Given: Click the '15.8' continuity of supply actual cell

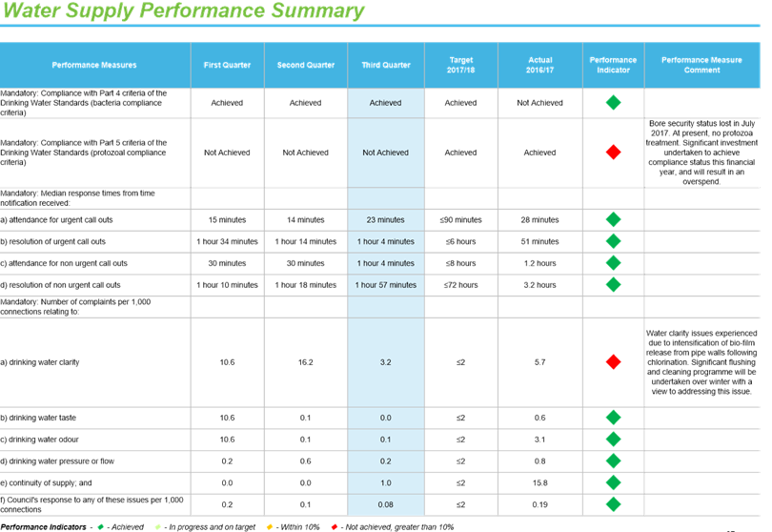Looking at the screenshot, I should (x=540, y=482).
